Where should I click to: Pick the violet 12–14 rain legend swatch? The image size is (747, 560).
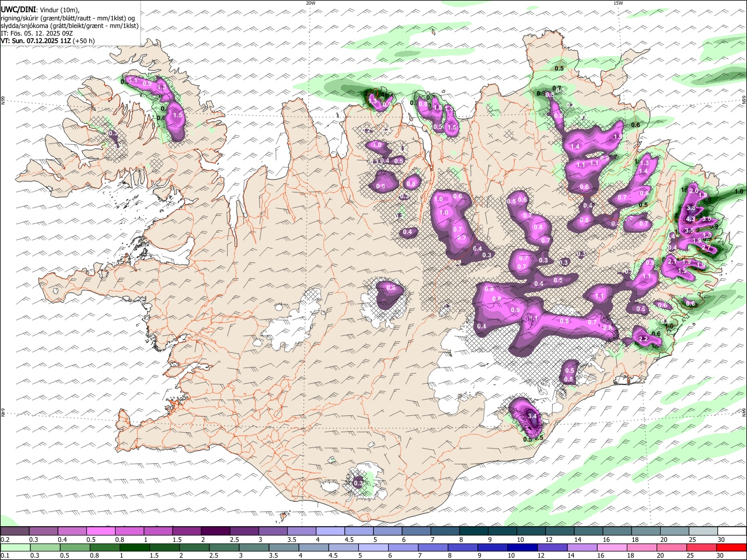552,547
